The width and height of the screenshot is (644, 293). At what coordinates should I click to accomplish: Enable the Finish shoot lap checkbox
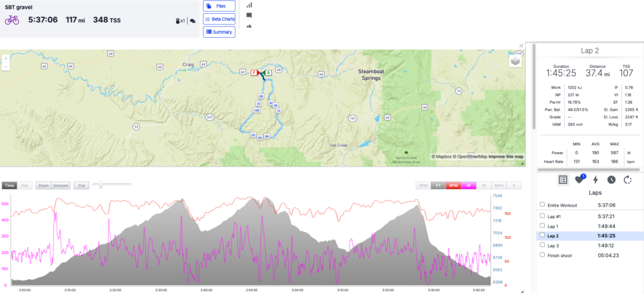542,256
